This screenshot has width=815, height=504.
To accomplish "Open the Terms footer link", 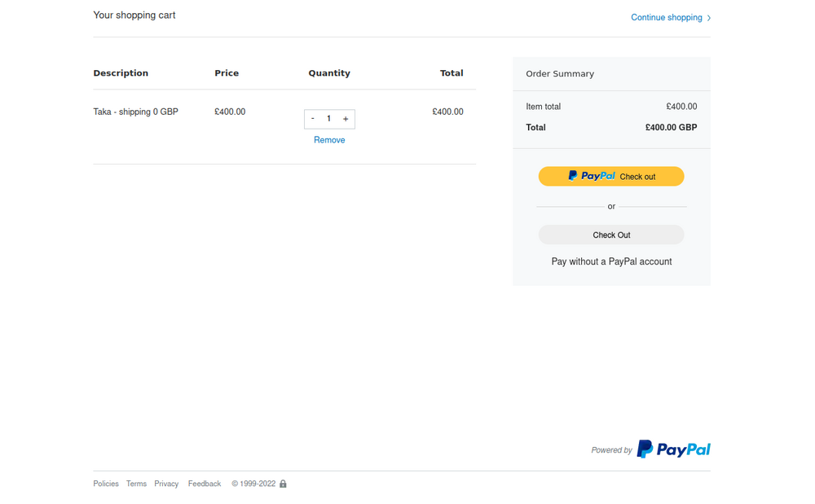I will click(136, 484).
